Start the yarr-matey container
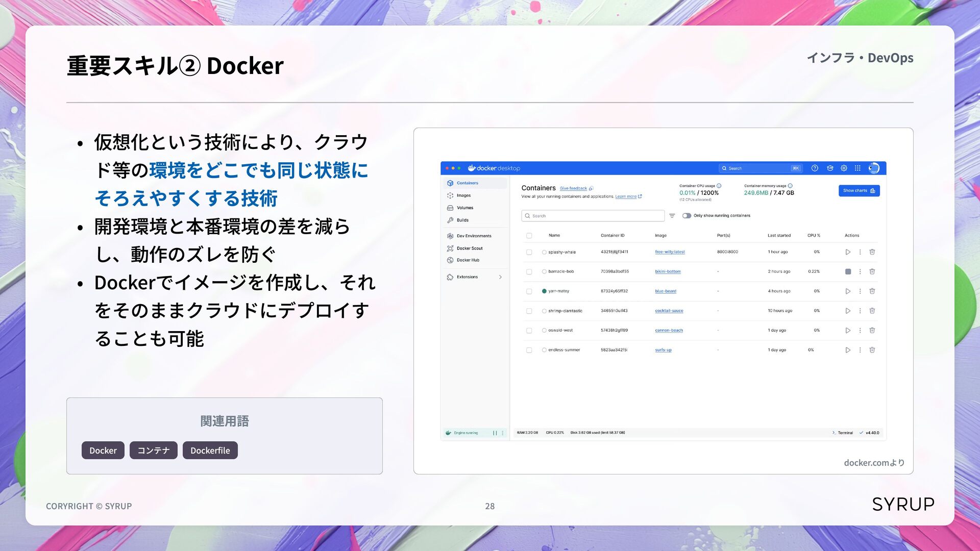The width and height of the screenshot is (980, 551). point(848,291)
